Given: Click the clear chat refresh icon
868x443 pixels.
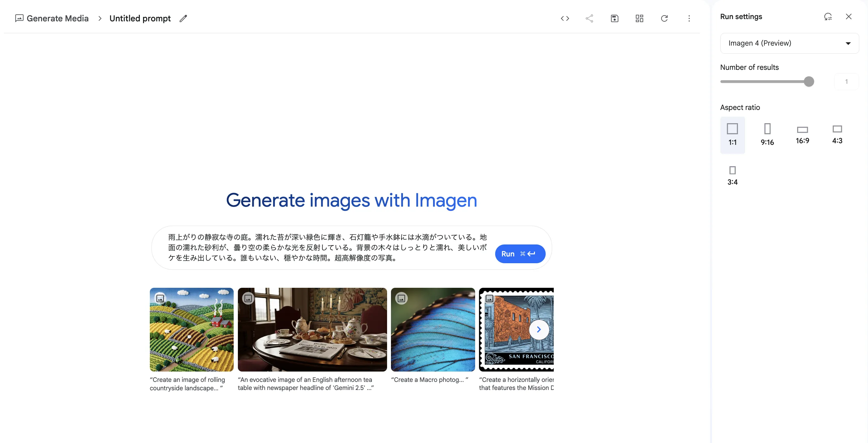Looking at the screenshot, I should [x=664, y=18].
